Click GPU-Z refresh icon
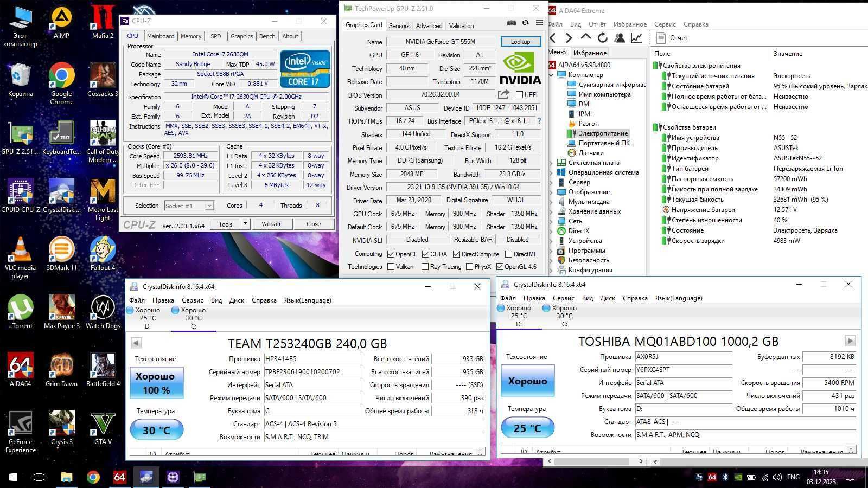The height and width of the screenshot is (488, 868). point(525,23)
